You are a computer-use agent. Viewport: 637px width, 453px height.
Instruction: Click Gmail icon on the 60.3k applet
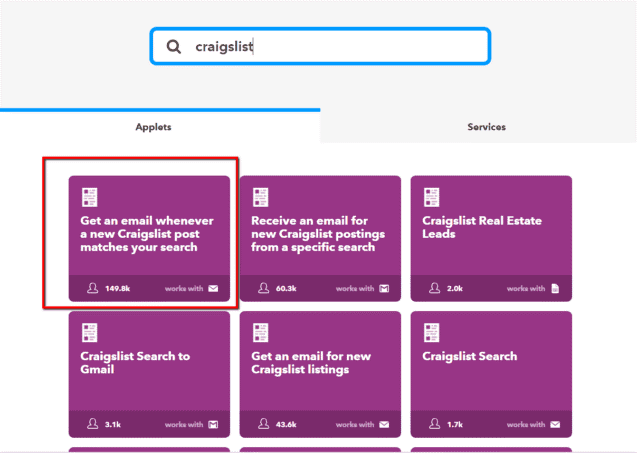pyautogui.click(x=384, y=288)
